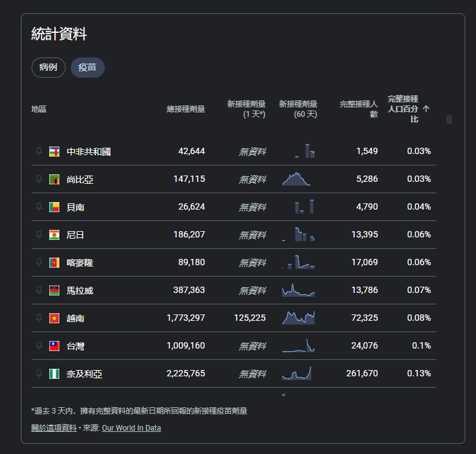Viewport: 476px width, 454px height.
Task: Pin the 台灣 row
Action: (x=39, y=345)
